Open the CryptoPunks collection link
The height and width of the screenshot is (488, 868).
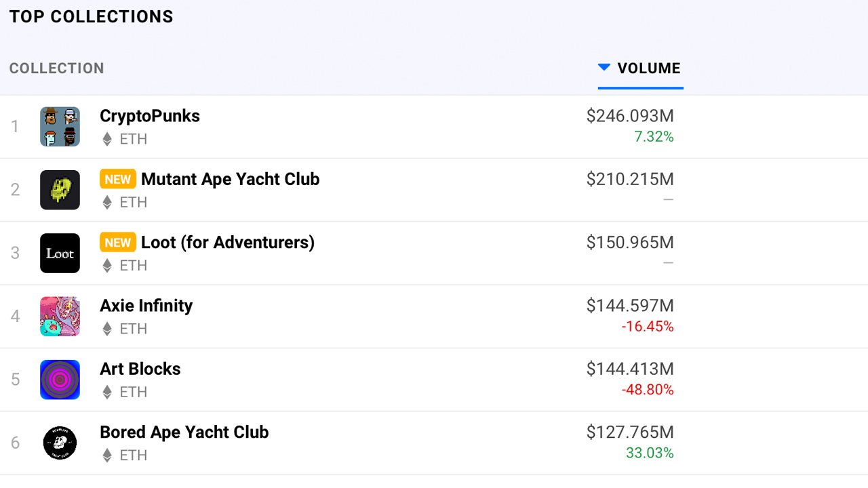tap(150, 116)
